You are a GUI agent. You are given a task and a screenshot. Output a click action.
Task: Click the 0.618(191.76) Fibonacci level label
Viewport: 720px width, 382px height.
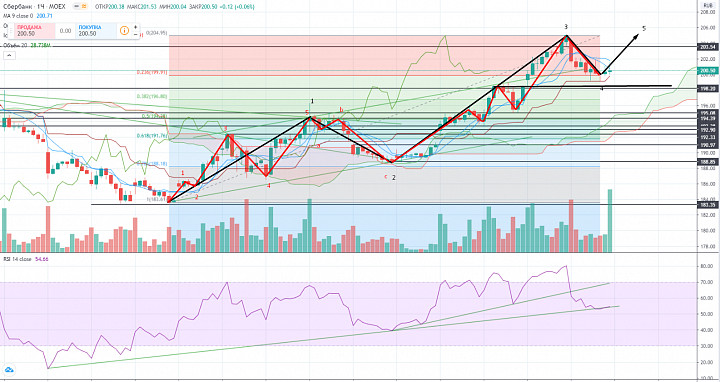point(152,135)
